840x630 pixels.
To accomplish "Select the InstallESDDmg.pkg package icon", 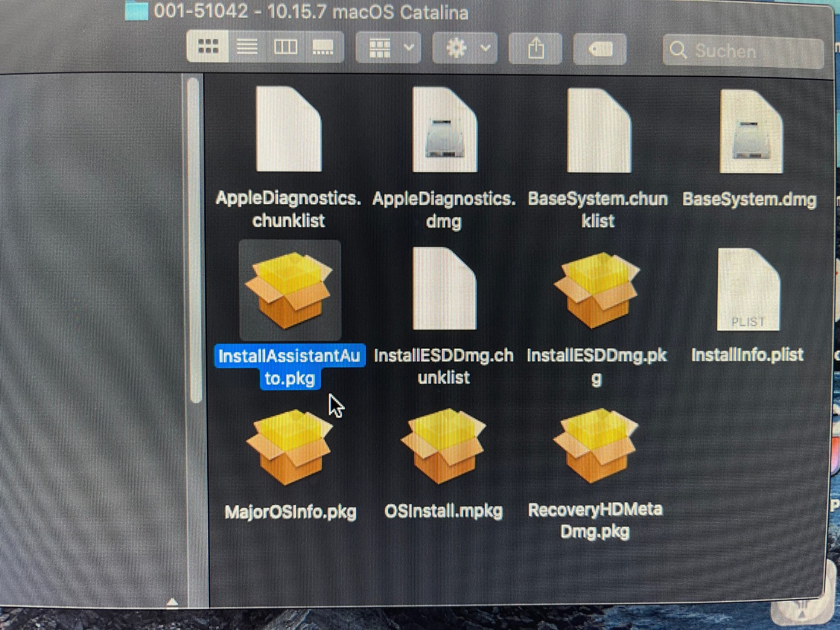I will pos(597,289).
